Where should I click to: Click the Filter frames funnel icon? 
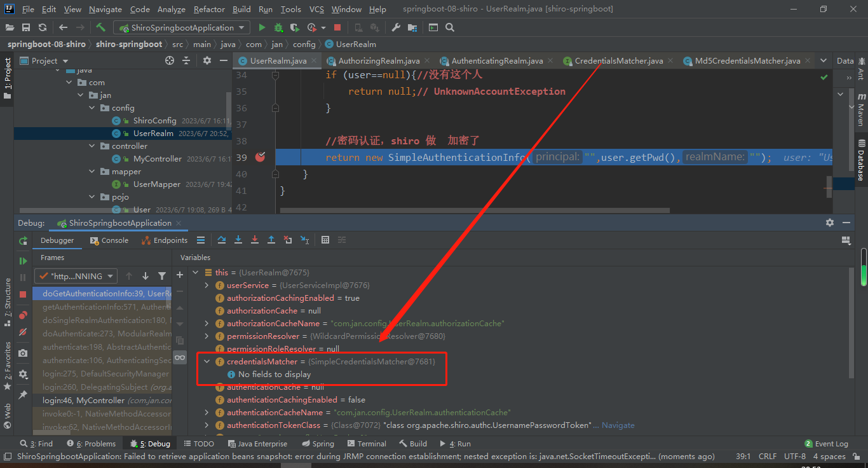162,276
